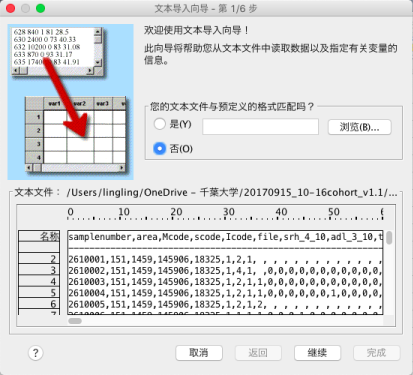Click the 取消 cancel button
Viewport: 413px width, 375px height.
pos(199,353)
